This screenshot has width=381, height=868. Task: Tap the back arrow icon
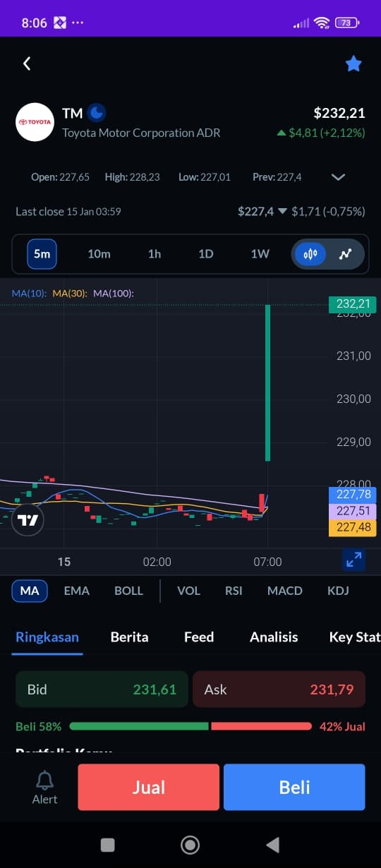(x=27, y=64)
